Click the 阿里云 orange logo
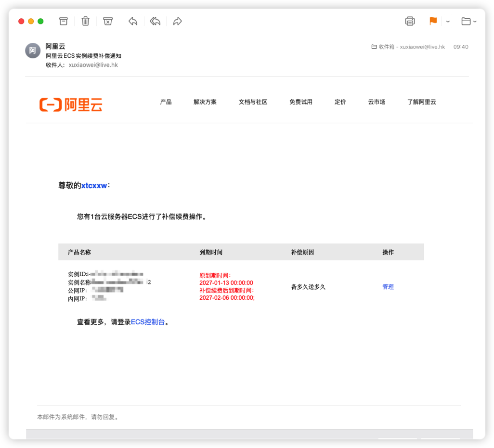 pos(71,104)
